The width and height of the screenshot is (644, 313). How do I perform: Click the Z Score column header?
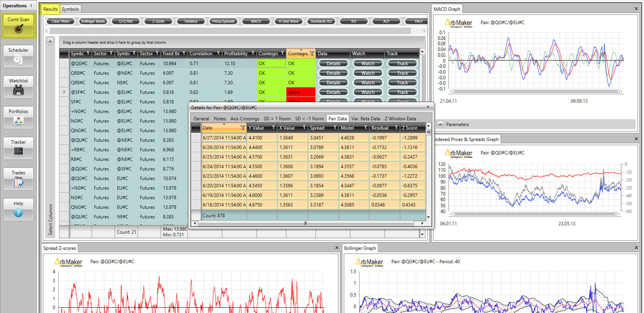coord(413,128)
